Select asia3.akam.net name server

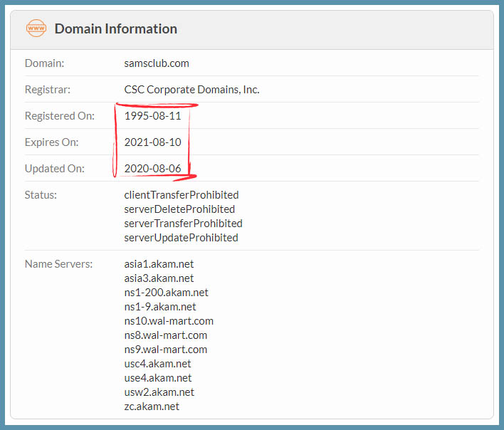pyautogui.click(x=159, y=278)
